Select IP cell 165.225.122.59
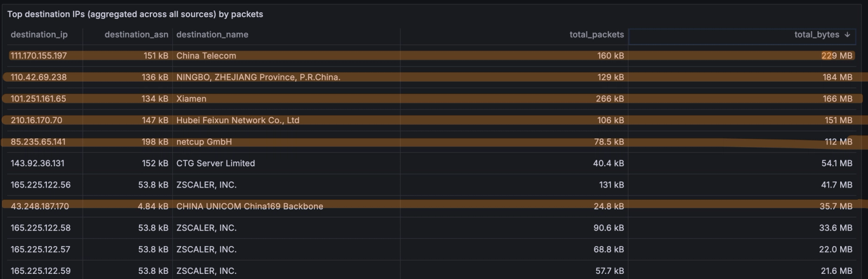Screen dimensions: 868x279 (41, 271)
